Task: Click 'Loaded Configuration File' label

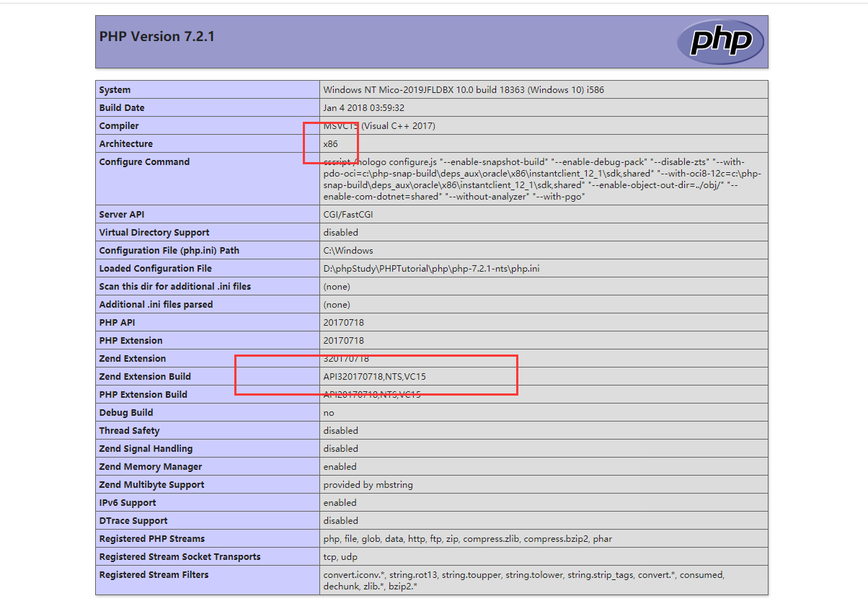Action: [x=156, y=269]
